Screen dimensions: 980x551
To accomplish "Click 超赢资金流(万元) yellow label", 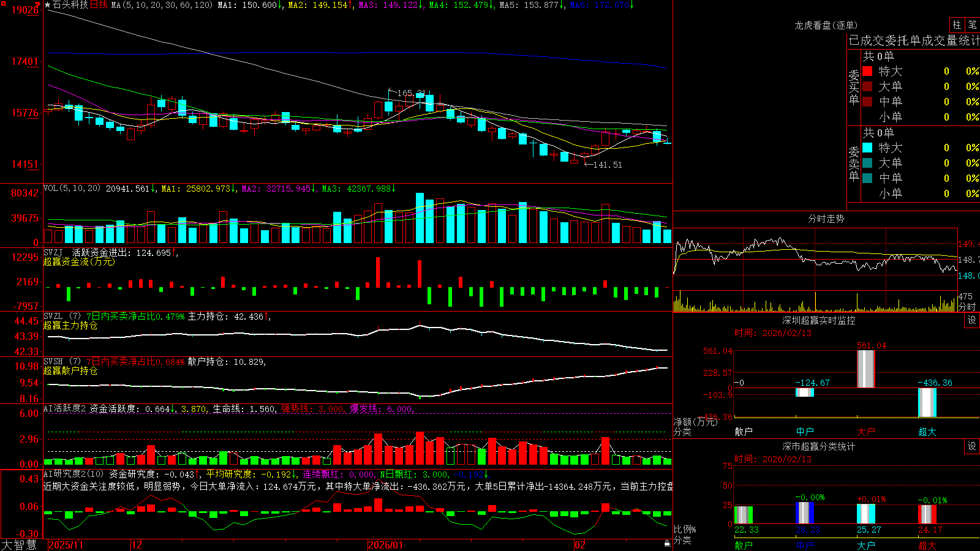I will [x=79, y=261].
